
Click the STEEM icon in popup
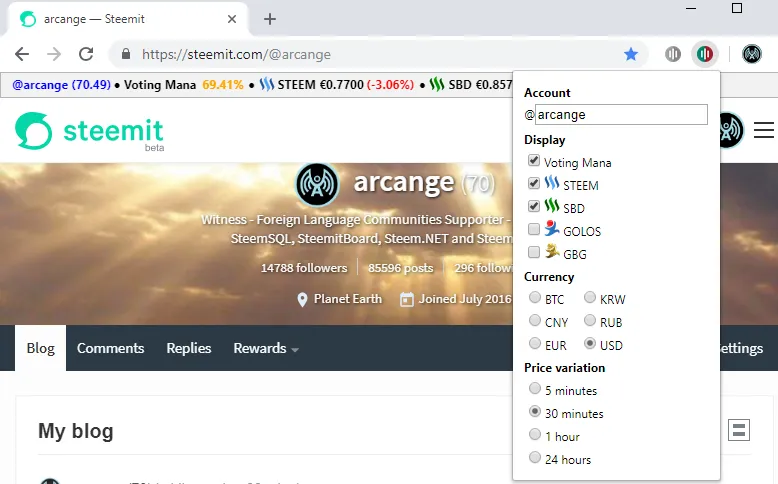click(x=552, y=183)
